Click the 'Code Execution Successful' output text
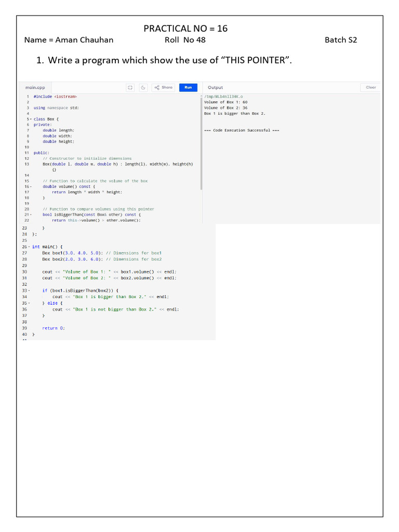The height and width of the screenshot is (532, 399). (242, 130)
